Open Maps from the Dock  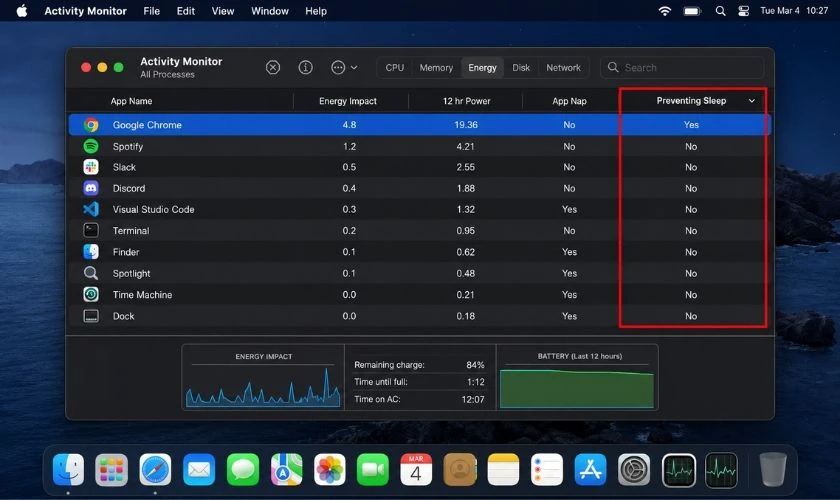pos(286,469)
